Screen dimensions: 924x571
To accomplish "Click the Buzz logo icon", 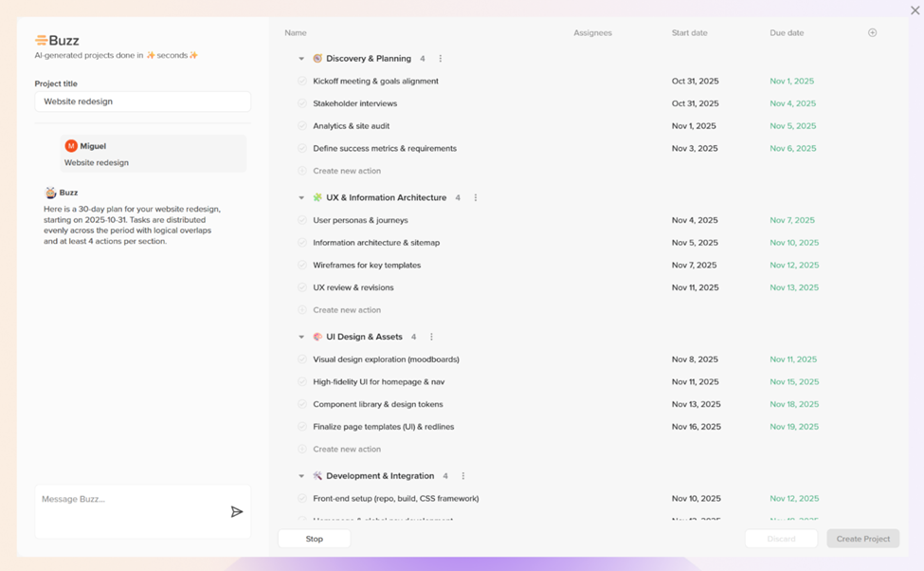I will 42,41.
